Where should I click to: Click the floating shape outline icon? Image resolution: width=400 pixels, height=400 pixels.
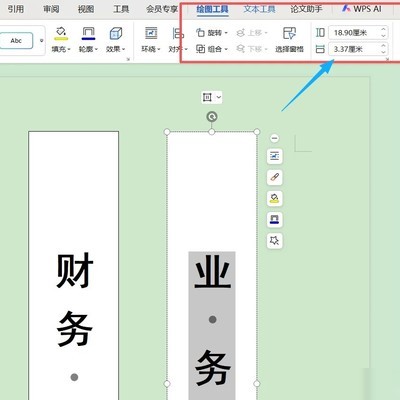pos(275,219)
